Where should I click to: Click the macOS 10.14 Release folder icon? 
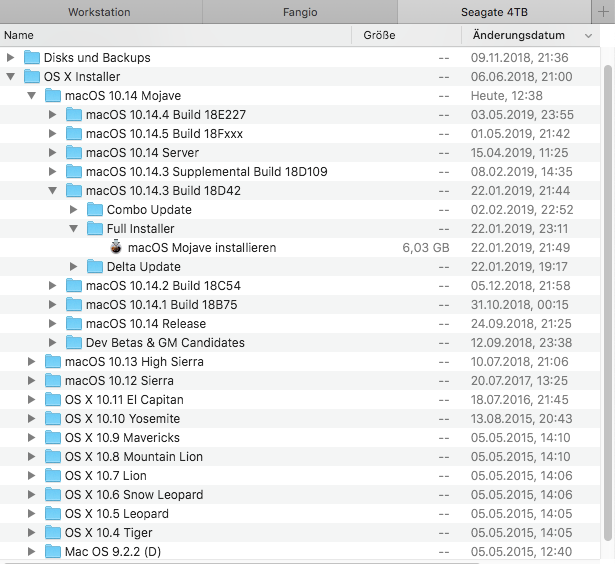[x=74, y=324]
